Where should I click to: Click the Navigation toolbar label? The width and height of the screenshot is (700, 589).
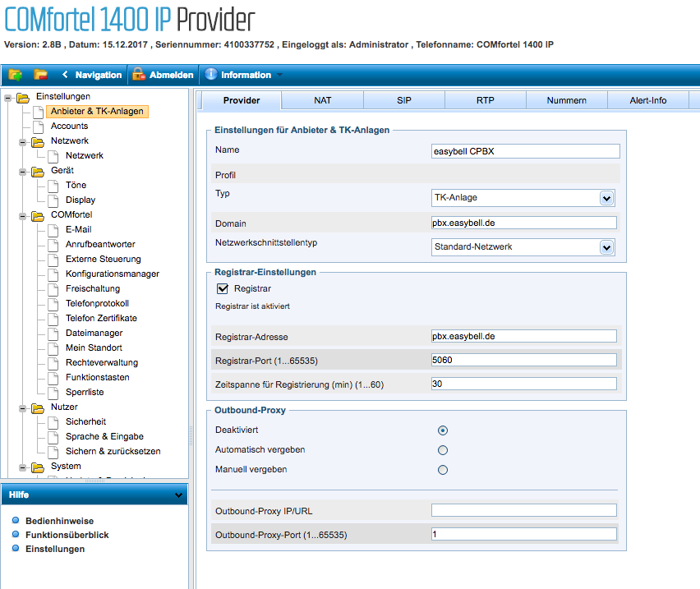click(99, 75)
